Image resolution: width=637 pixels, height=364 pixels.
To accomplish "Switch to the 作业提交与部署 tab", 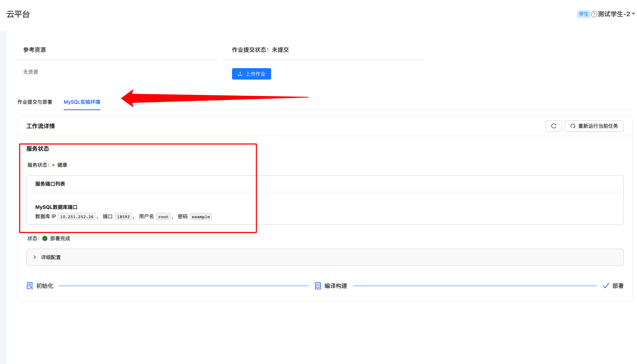I will [x=35, y=102].
